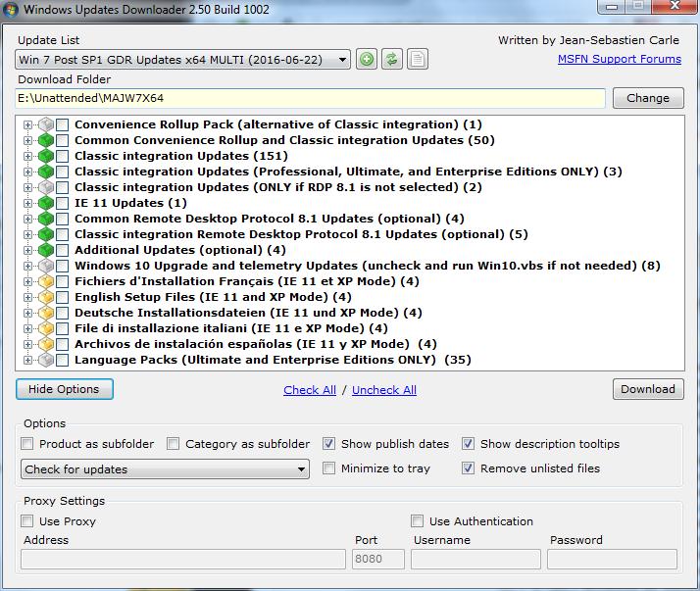The width and height of the screenshot is (700, 591).
Task: Enable Minimize to tray option
Action: 329,468
